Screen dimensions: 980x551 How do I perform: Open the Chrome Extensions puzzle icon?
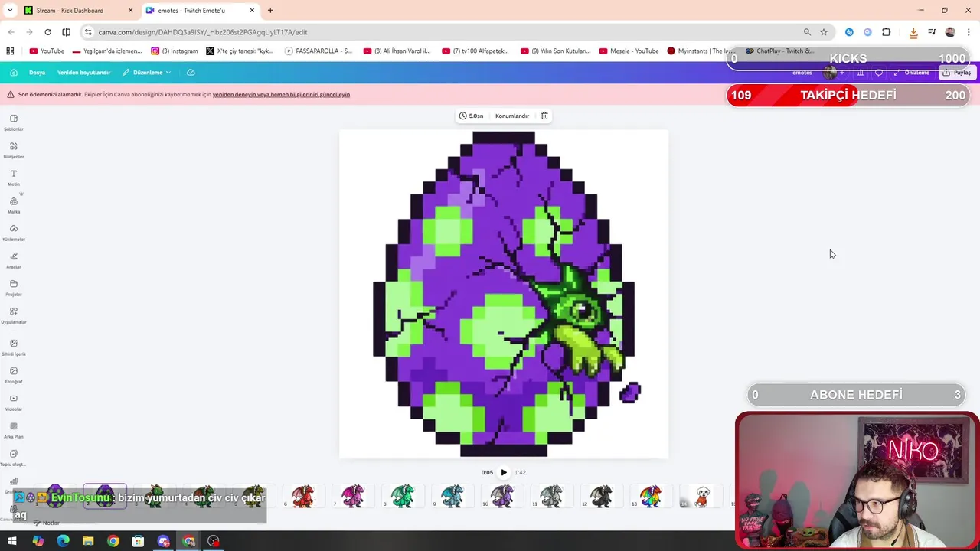coord(887,32)
